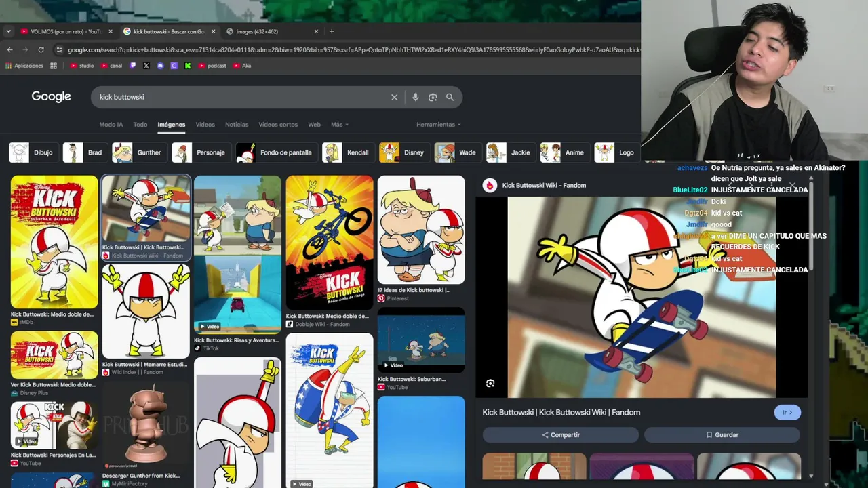The width and height of the screenshot is (868, 488).
Task: Open the site information icon in address bar
Action: (60, 49)
